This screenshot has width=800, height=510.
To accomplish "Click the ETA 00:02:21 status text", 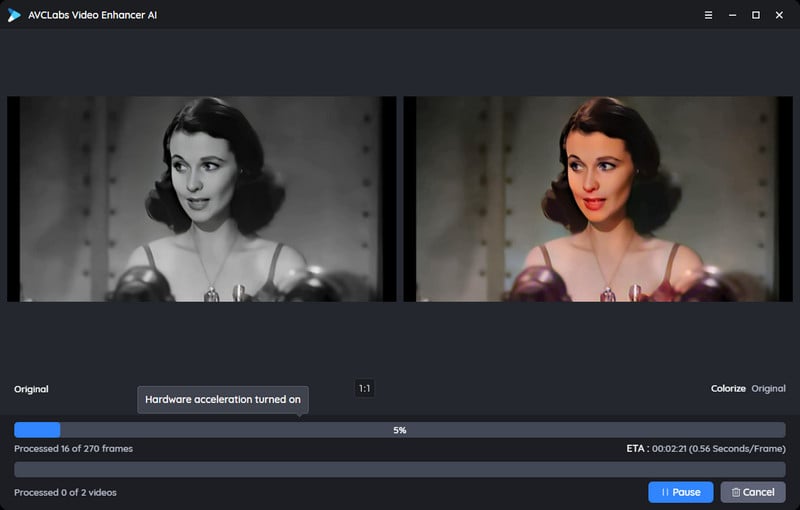I will coord(706,449).
